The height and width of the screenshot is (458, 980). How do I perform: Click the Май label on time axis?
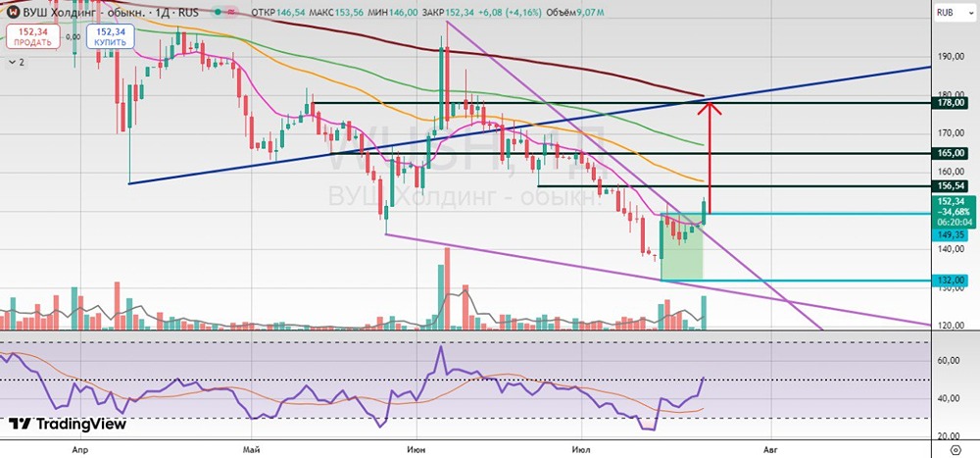[x=253, y=449]
